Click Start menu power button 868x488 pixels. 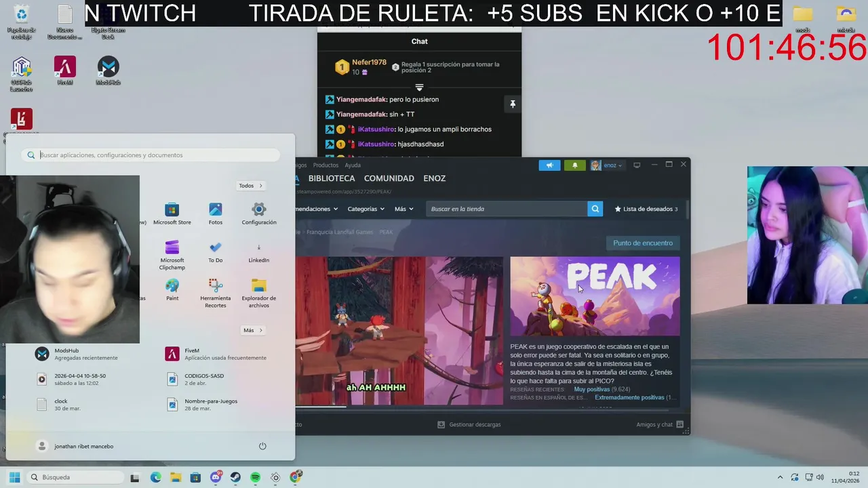pos(262,446)
